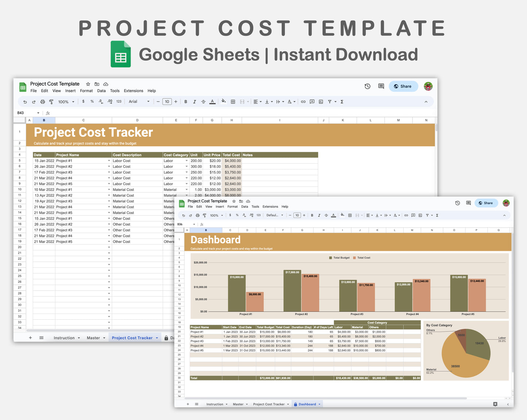Click the Format as currency icon
The image size is (527, 420).
tap(83, 102)
